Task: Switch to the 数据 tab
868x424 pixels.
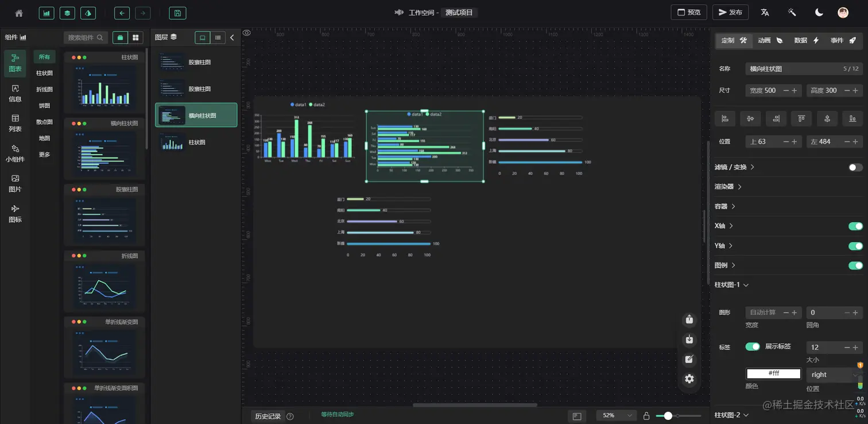Action: [x=806, y=40]
